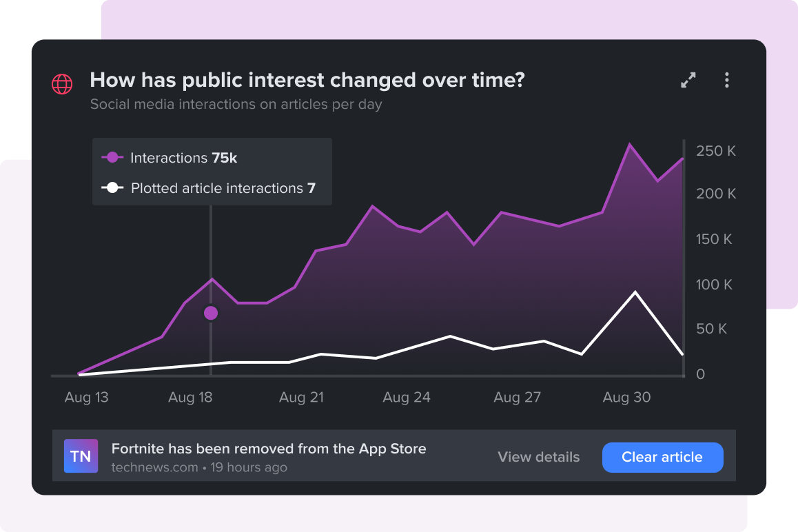Click the purple data point on the chart
This screenshot has height=532, width=798.
coord(211,314)
